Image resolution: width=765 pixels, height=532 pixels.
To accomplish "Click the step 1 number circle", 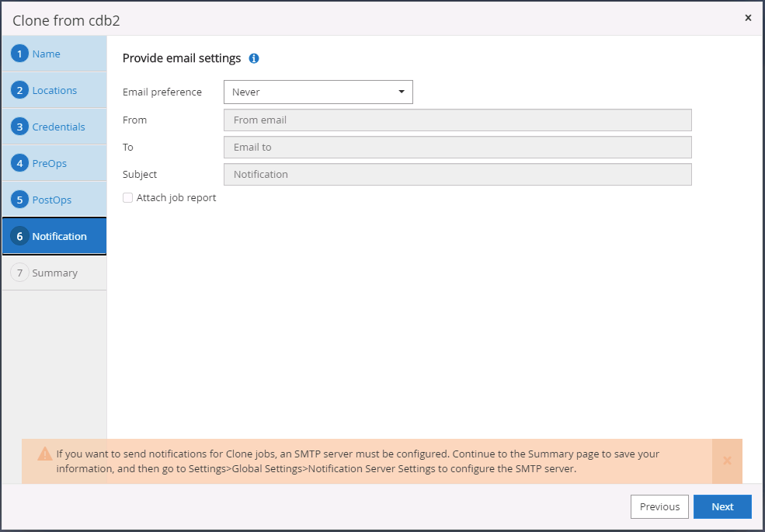I will (x=19, y=54).
